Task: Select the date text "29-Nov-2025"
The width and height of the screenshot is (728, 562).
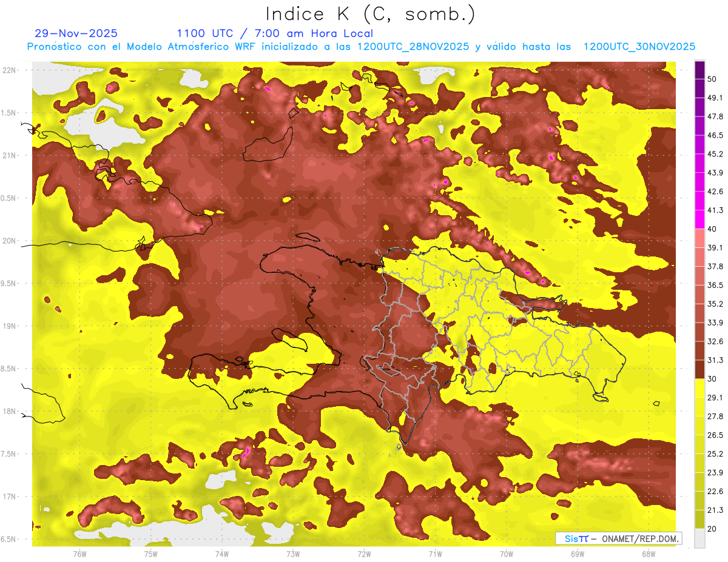Action: 76,33
